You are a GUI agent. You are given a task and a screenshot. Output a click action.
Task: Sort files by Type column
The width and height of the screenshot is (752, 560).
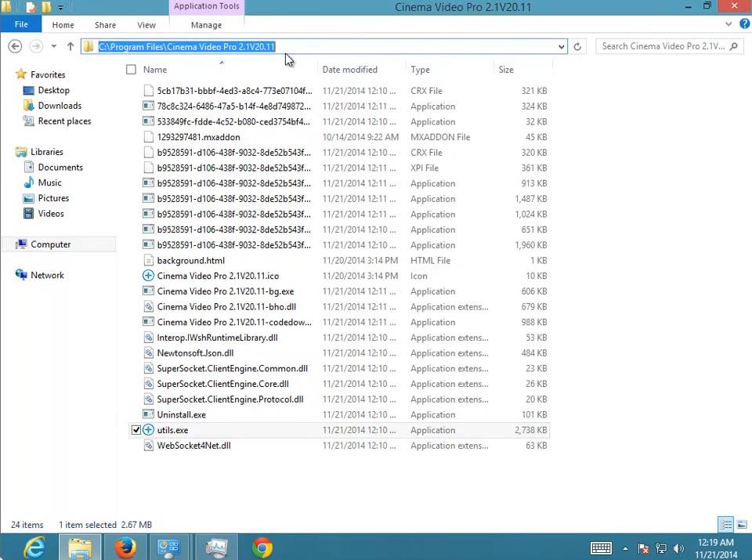click(420, 70)
